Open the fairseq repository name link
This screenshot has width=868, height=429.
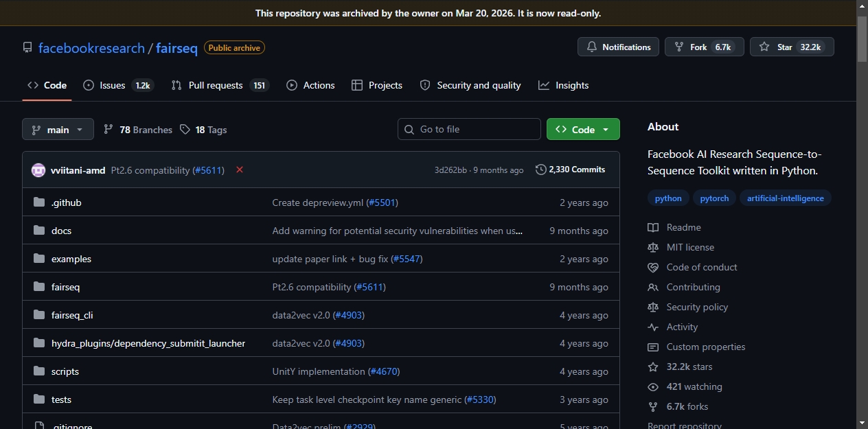point(176,48)
